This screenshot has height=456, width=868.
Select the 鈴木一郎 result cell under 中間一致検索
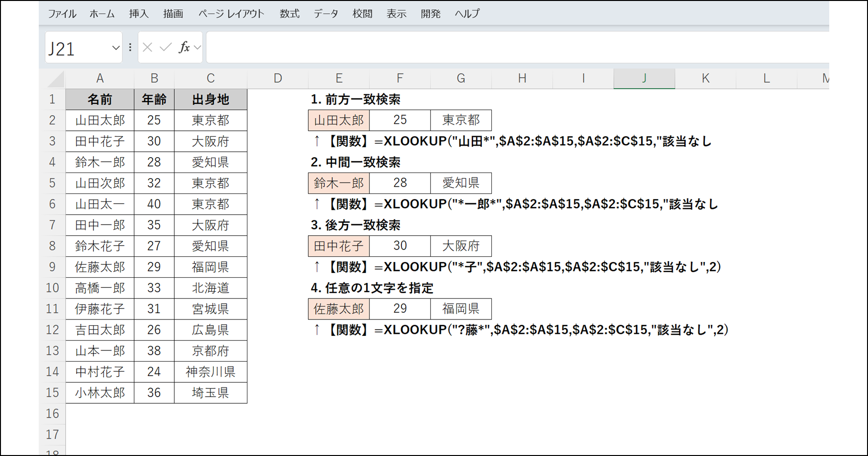339,183
